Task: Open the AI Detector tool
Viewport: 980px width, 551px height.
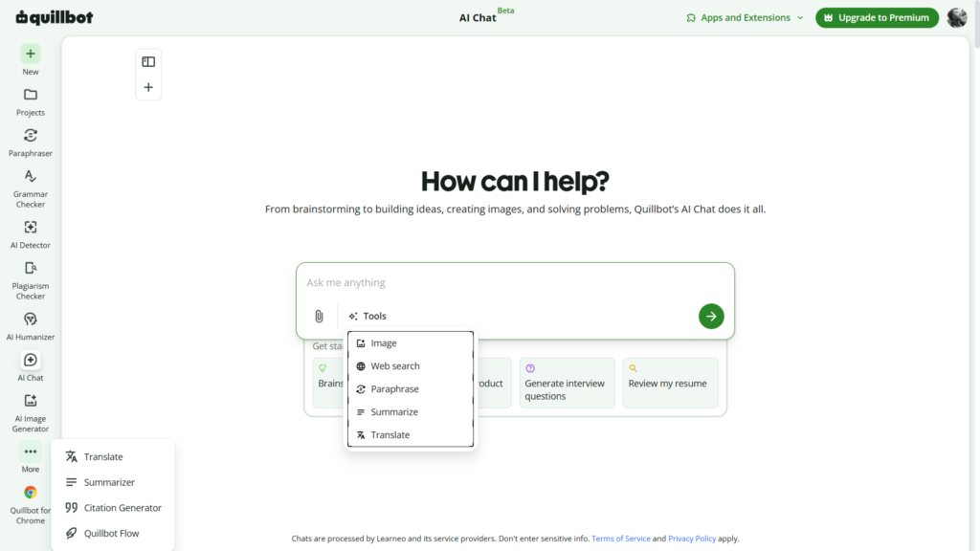Action: 30,234
